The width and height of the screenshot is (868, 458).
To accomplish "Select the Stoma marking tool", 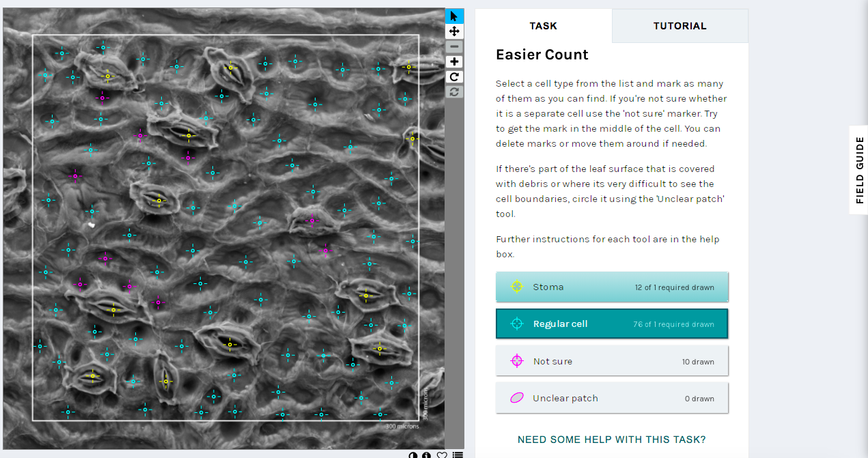I will pos(612,287).
